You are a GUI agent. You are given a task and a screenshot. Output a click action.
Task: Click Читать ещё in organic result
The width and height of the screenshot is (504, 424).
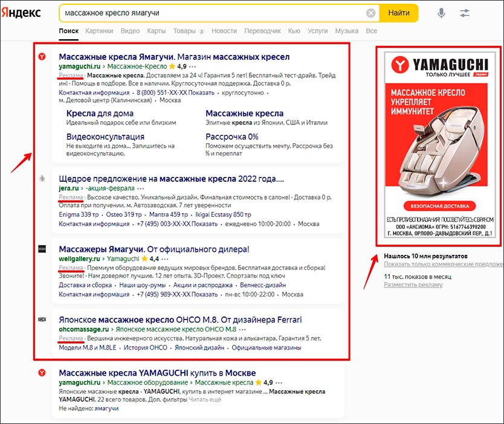pos(205,400)
